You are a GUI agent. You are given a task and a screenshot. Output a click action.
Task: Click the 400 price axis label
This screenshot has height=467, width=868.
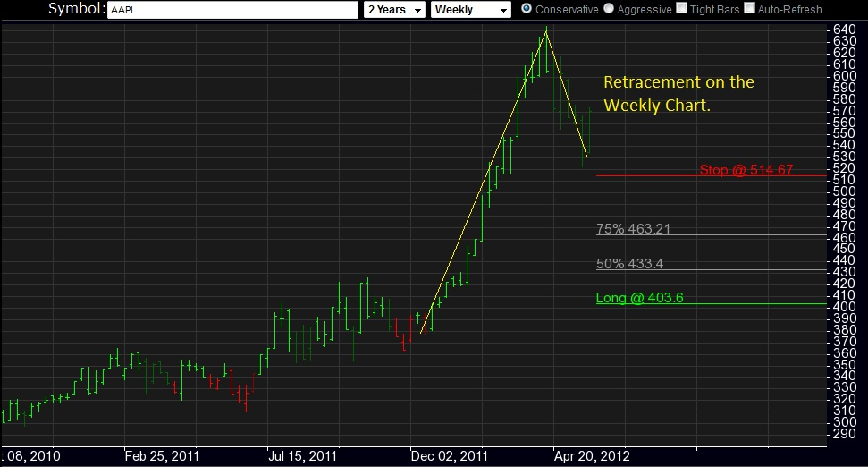point(845,306)
